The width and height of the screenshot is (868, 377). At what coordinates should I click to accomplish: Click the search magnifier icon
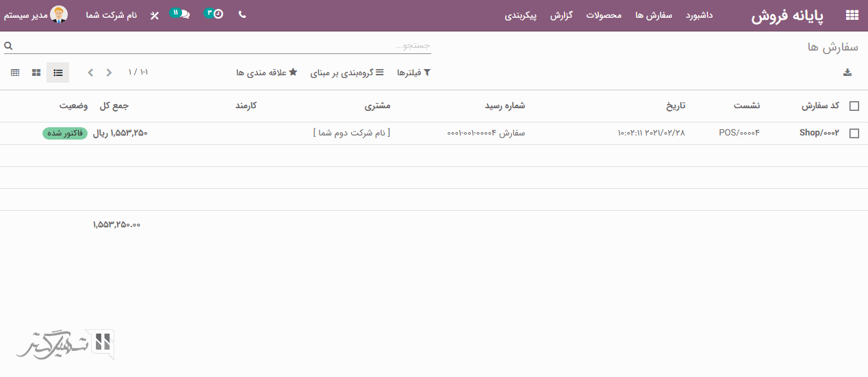(x=8, y=46)
